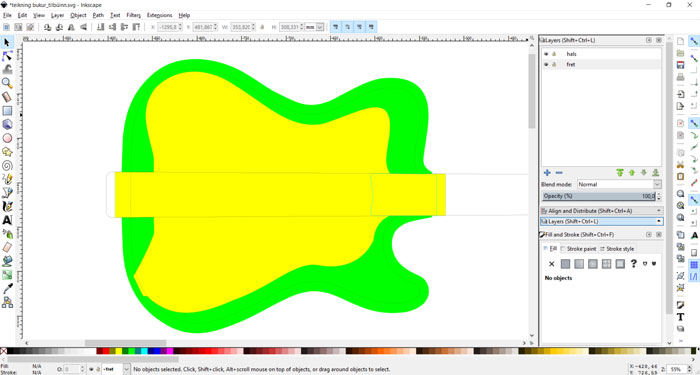700x375 pixels.
Task: Delete current layer with minus icon
Action: click(559, 173)
